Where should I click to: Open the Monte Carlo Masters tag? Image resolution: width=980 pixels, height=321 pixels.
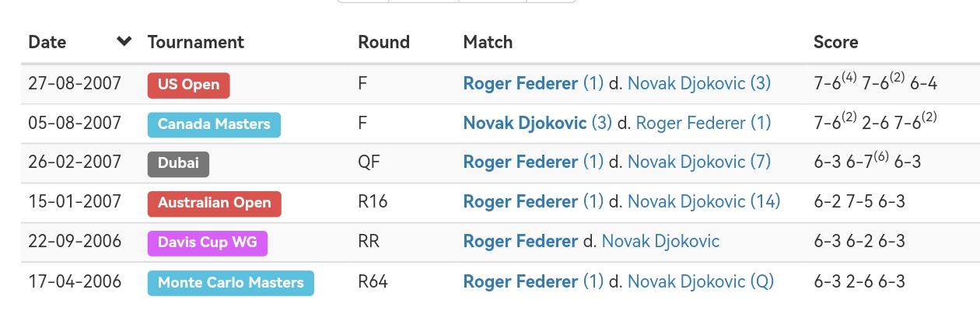(x=230, y=282)
